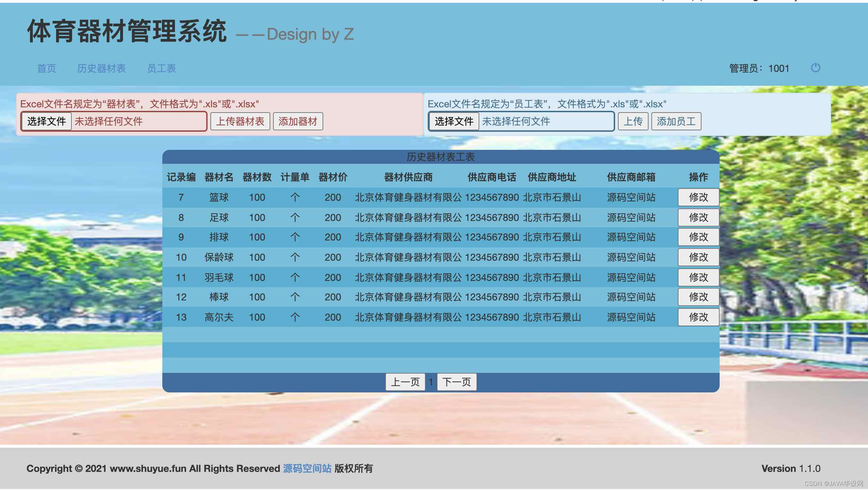The width and height of the screenshot is (868, 490).
Task: Go to 历史器材表 page
Action: [101, 68]
